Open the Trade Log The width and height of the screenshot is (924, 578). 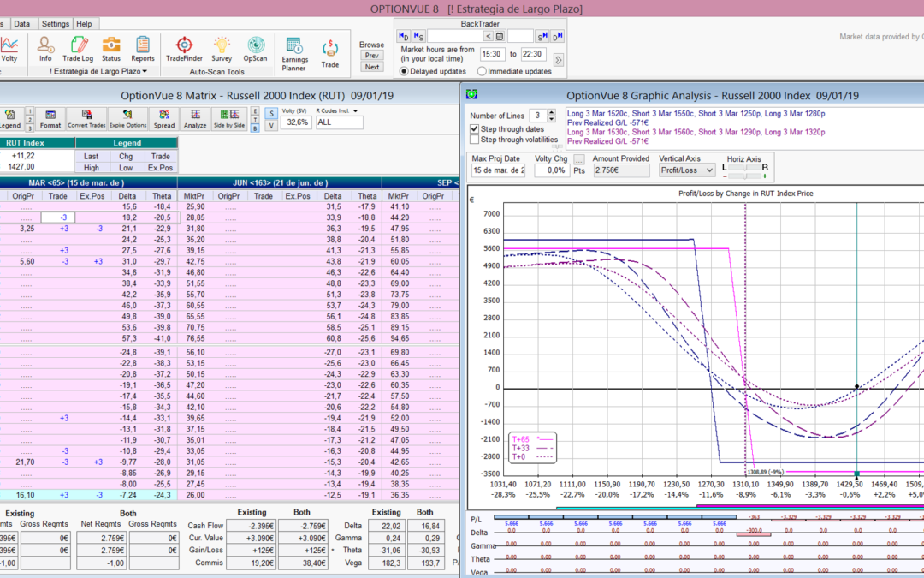[x=78, y=49]
